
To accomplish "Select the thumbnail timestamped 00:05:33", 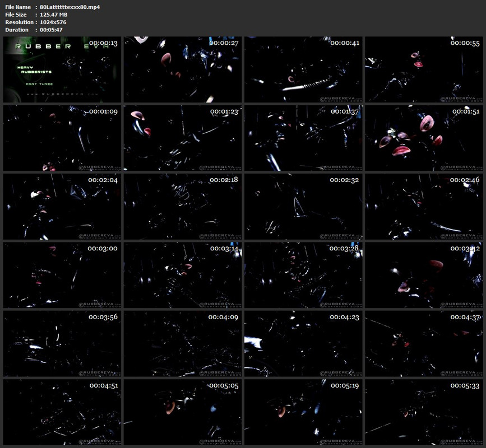I will (x=424, y=412).
